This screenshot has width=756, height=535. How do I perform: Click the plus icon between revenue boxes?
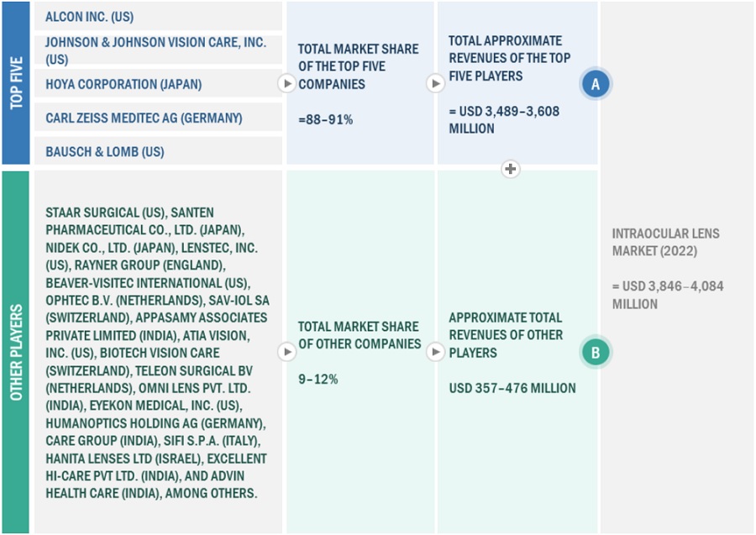coord(510,169)
